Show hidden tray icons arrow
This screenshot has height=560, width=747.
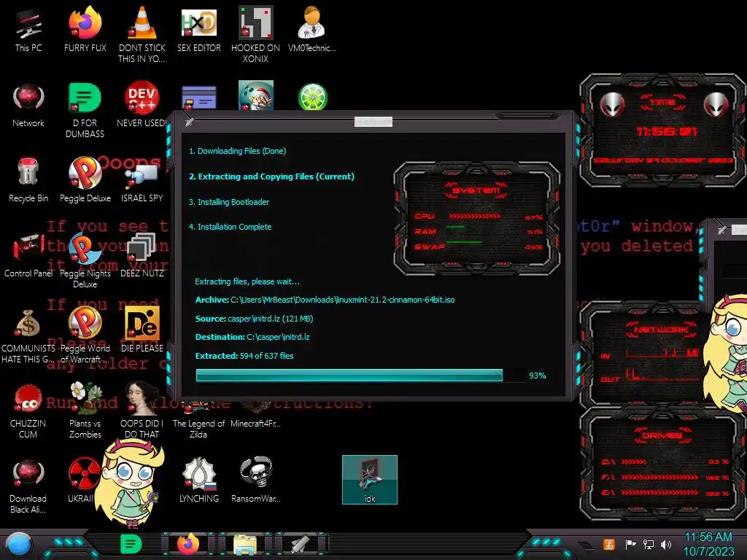coord(586,545)
